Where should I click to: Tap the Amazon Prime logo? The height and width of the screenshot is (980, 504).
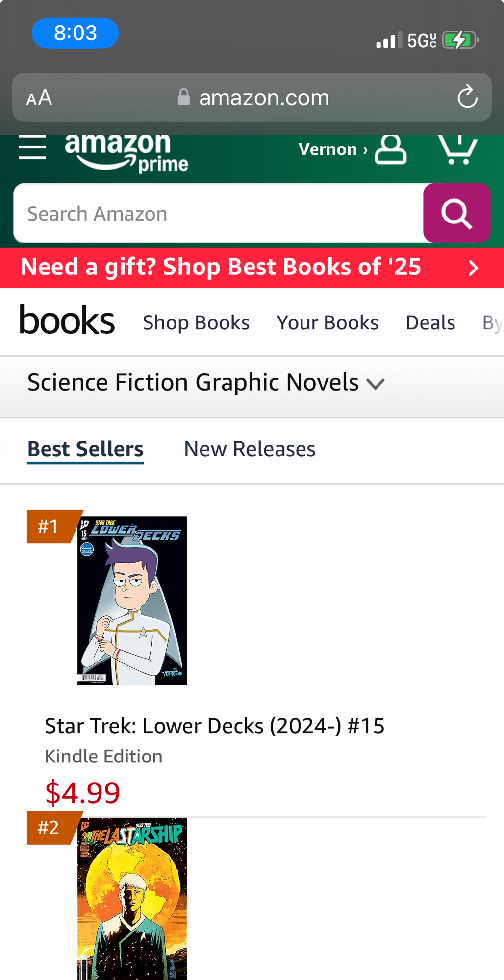pos(126,152)
